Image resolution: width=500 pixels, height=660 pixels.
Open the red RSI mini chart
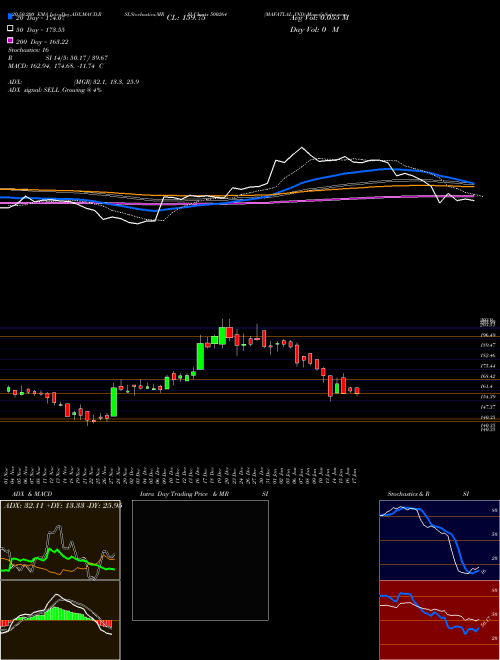(x=439, y=620)
